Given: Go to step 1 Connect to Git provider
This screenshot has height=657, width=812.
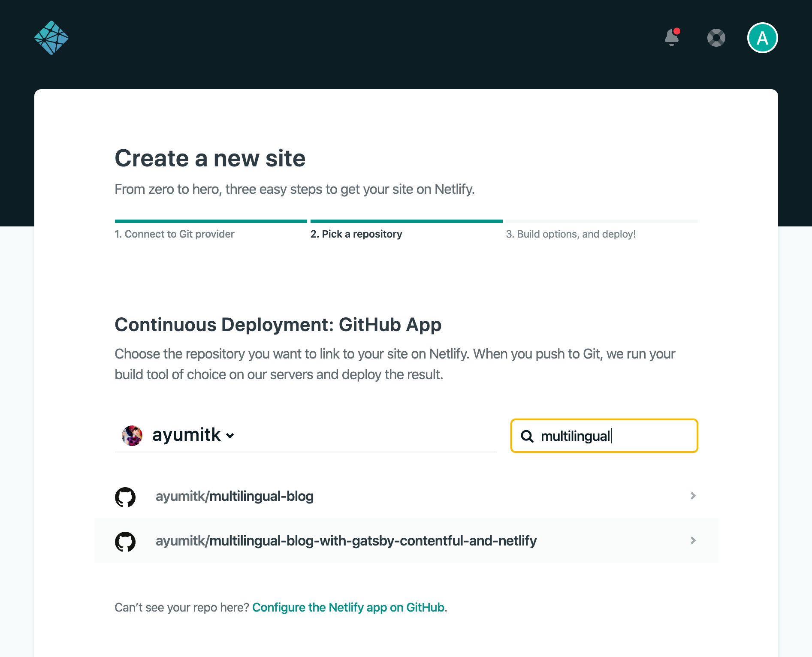Looking at the screenshot, I should click(175, 234).
